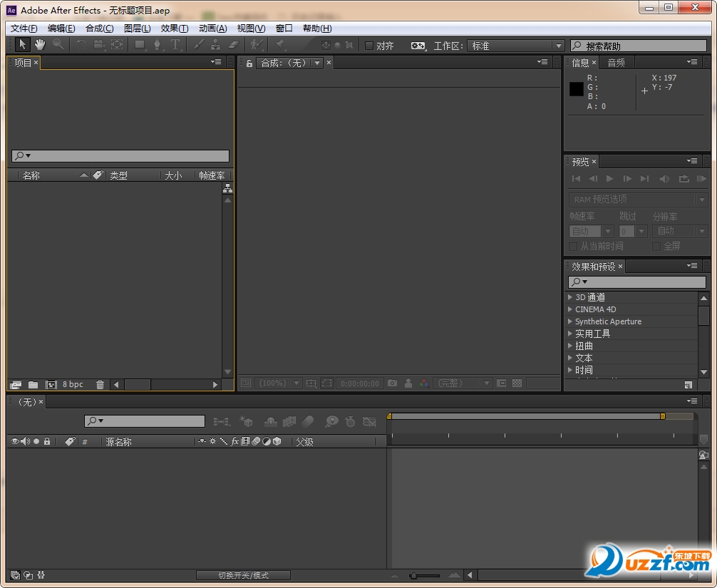The height and width of the screenshot is (588, 717).
Task: Select the Selection arrow tool
Action: pyautogui.click(x=22, y=45)
